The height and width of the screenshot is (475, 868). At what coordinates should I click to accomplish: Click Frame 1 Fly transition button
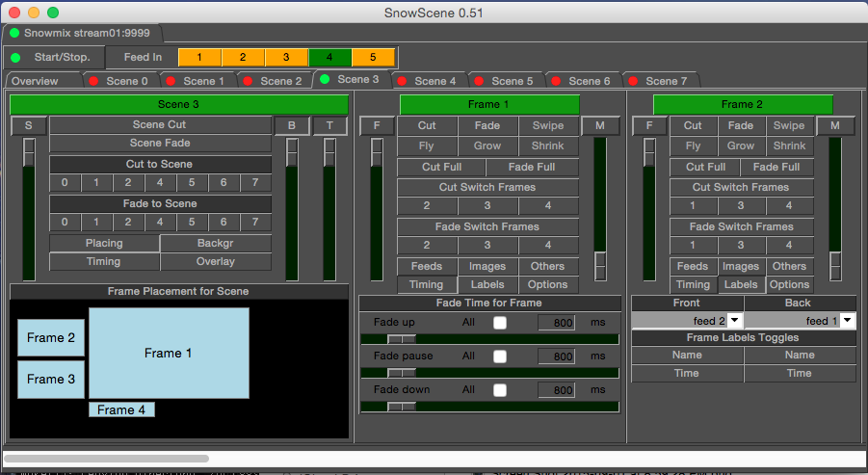pos(427,146)
